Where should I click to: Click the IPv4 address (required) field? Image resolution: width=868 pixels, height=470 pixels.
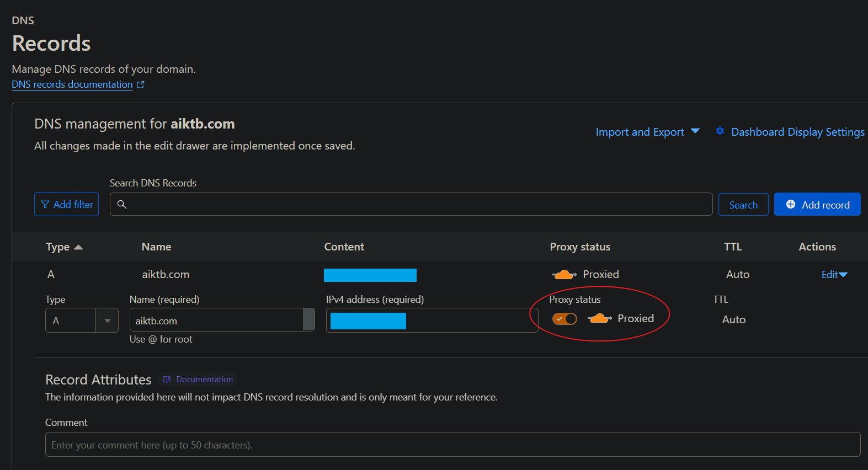point(432,320)
